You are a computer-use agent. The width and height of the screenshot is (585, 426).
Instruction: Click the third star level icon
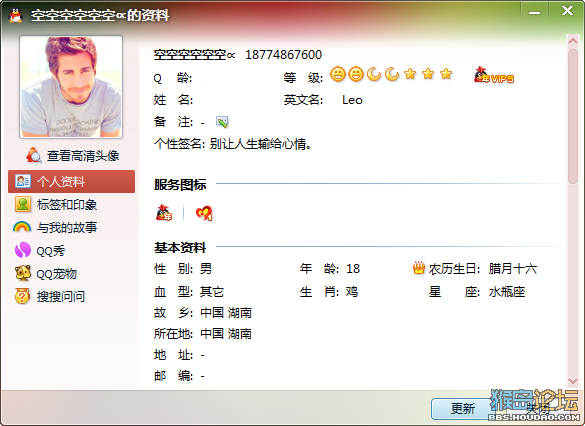click(x=446, y=74)
